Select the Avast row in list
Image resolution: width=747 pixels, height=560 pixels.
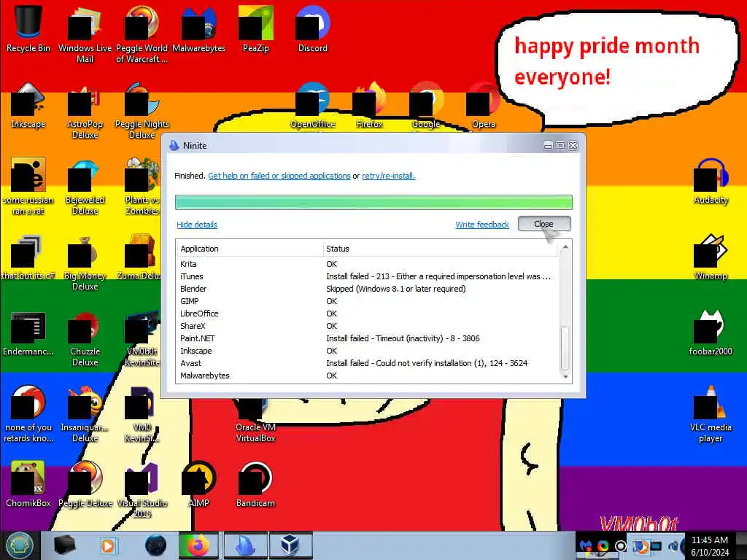pyautogui.click(x=368, y=363)
